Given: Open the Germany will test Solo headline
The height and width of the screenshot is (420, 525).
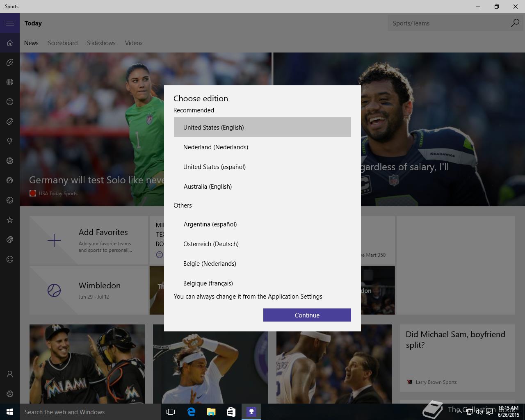Looking at the screenshot, I should click(96, 180).
